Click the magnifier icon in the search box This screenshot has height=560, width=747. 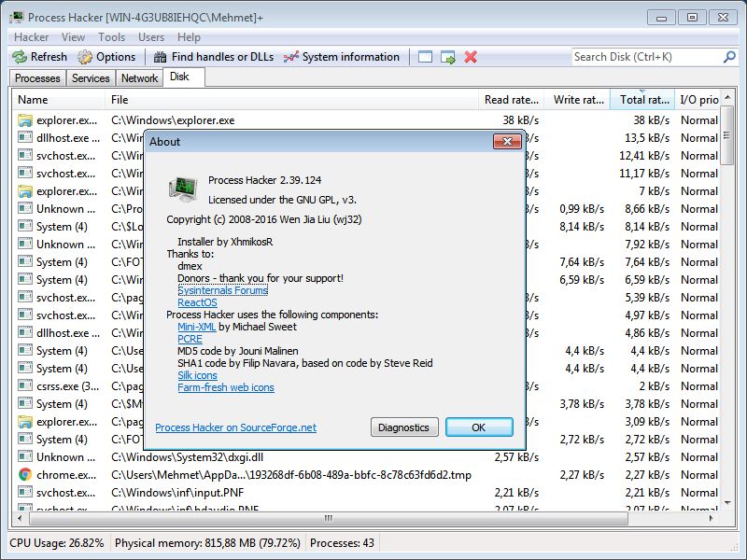pos(729,57)
